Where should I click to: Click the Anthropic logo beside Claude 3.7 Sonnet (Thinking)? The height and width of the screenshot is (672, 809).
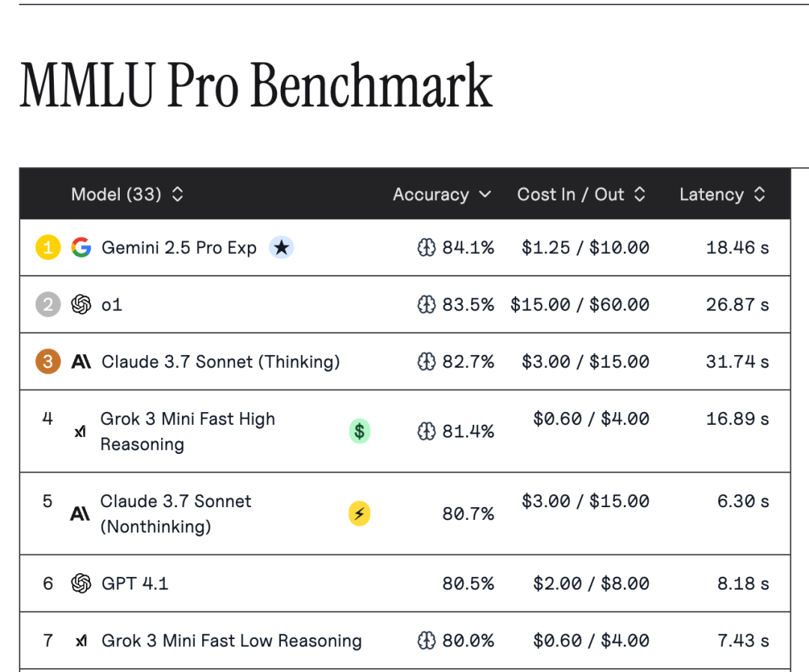[x=81, y=362]
